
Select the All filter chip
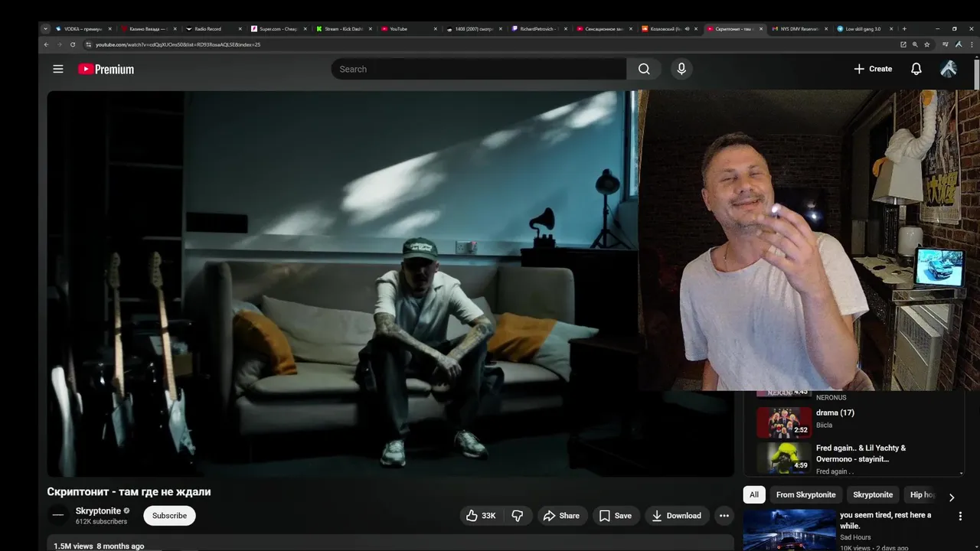point(754,495)
